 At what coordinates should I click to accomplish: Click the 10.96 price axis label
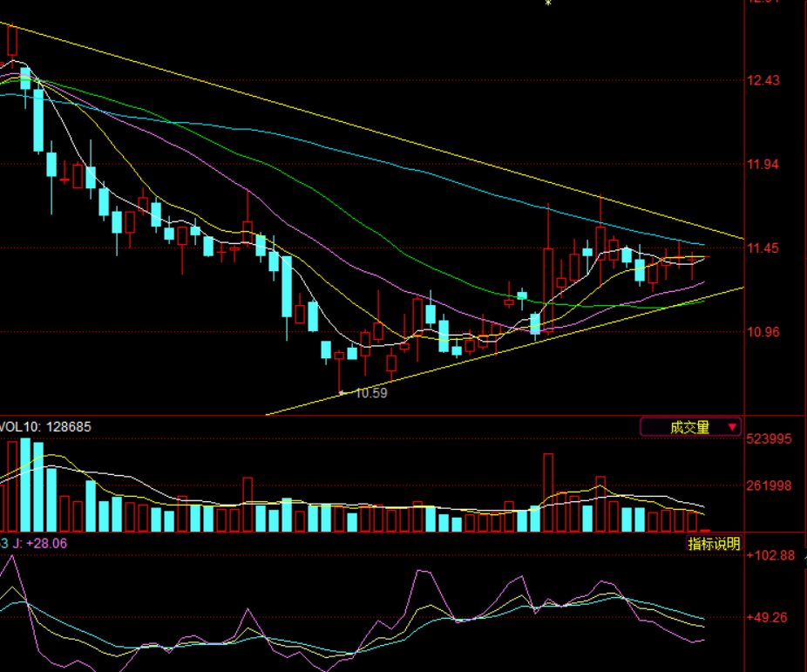763,332
